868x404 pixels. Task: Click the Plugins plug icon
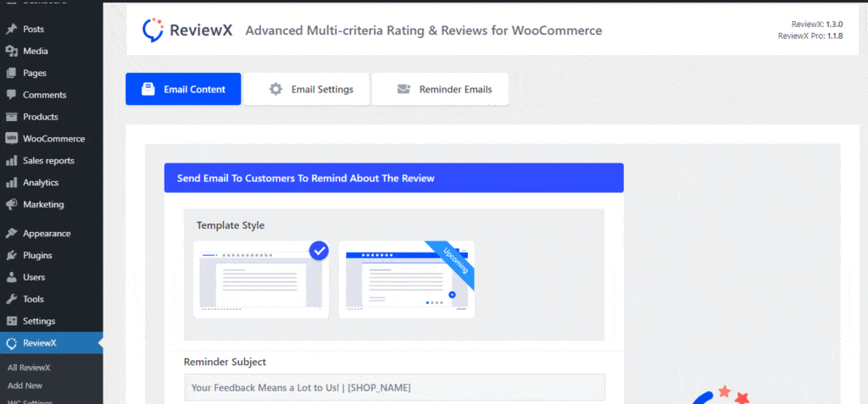(11, 256)
